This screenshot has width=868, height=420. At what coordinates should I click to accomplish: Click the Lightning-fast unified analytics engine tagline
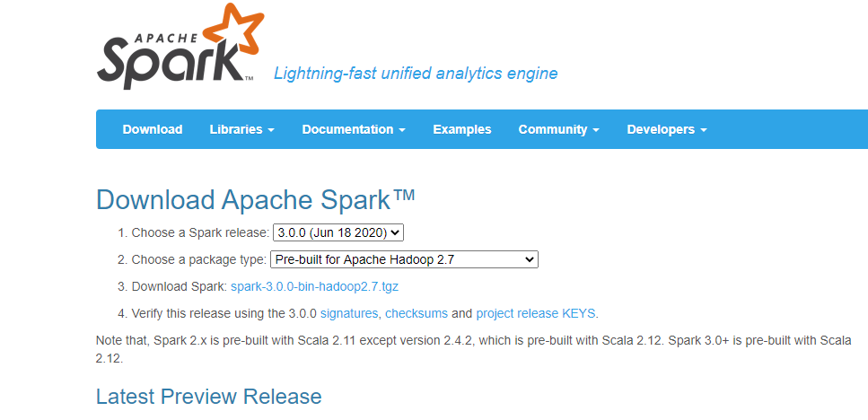[416, 73]
